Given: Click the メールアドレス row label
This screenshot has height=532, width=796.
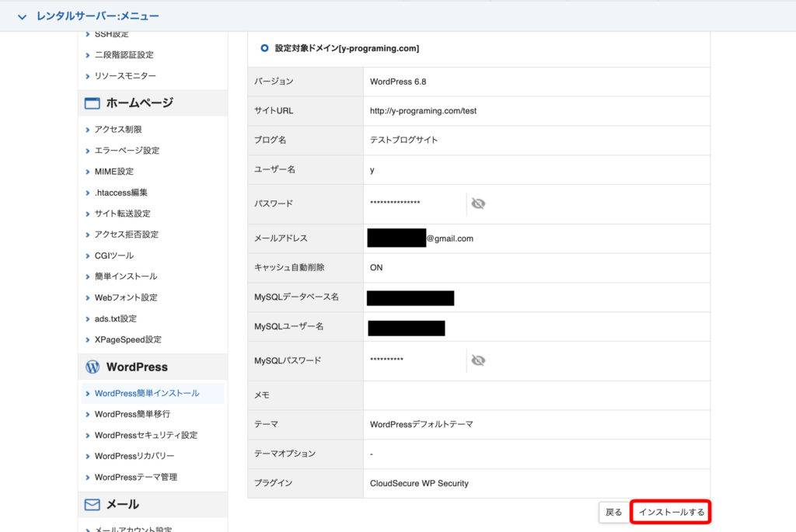Looking at the screenshot, I should pyautogui.click(x=281, y=238).
